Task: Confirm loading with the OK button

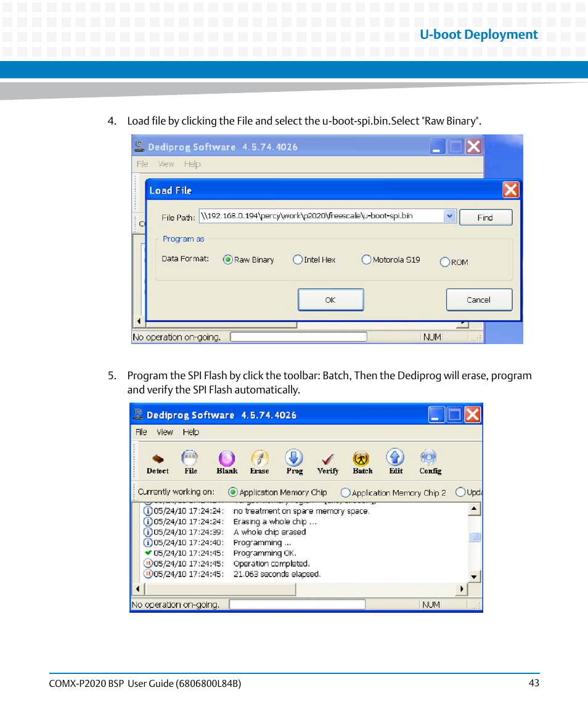Action: pos(330,300)
